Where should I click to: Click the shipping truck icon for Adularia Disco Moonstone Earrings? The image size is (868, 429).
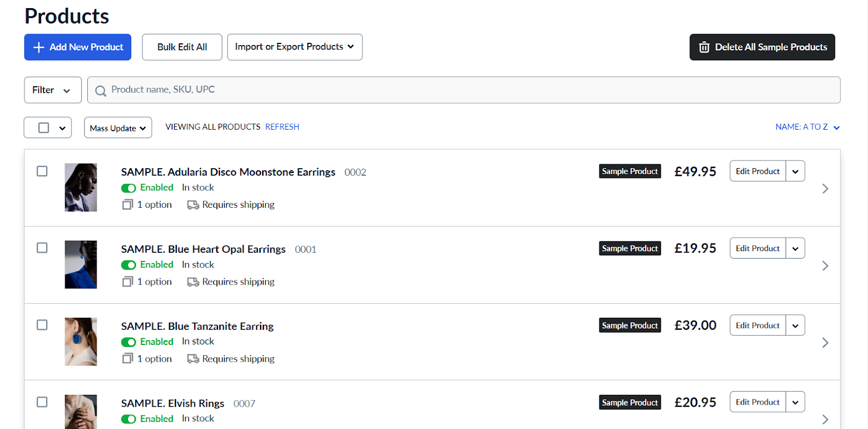pyautogui.click(x=193, y=205)
